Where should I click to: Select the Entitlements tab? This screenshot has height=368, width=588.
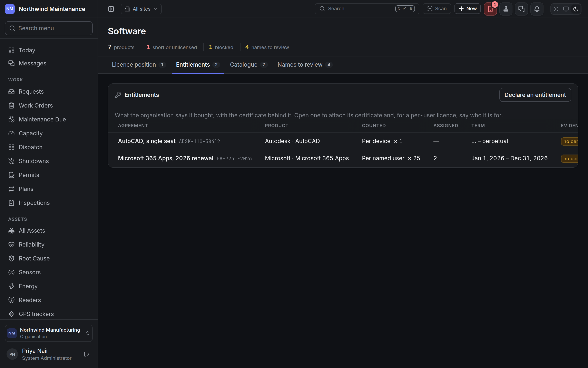tap(198, 65)
